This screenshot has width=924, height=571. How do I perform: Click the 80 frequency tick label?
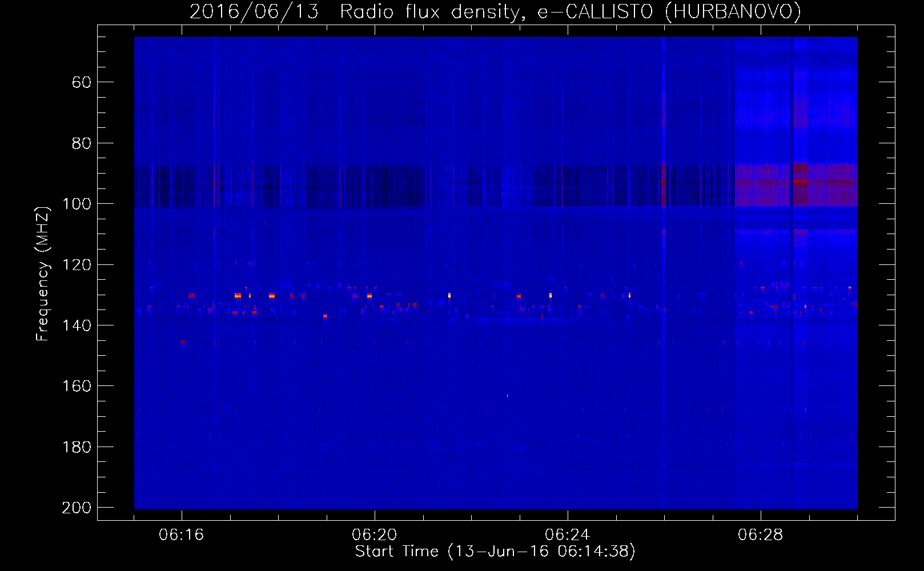[x=82, y=143]
